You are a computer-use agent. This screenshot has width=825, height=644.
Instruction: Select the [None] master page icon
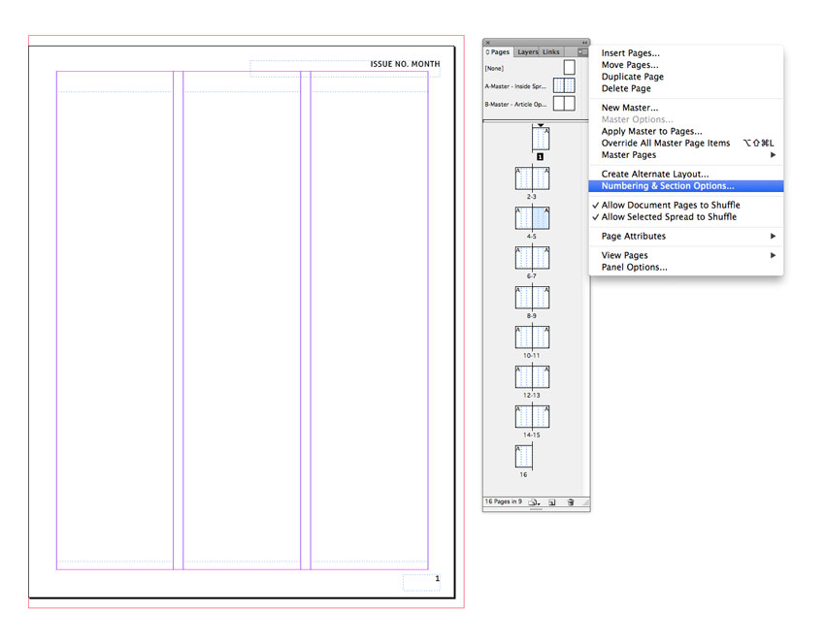[x=569, y=68]
